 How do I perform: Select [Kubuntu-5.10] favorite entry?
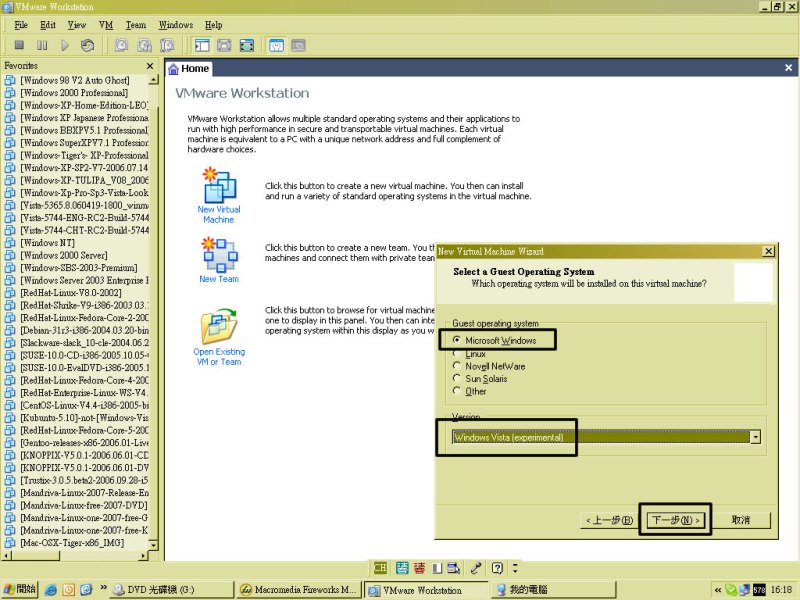77,418
